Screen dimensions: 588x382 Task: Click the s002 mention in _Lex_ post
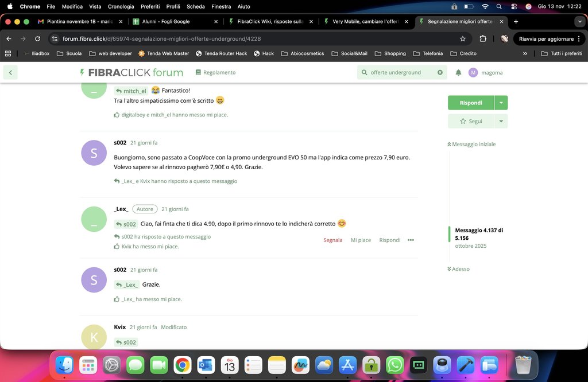coord(126,224)
